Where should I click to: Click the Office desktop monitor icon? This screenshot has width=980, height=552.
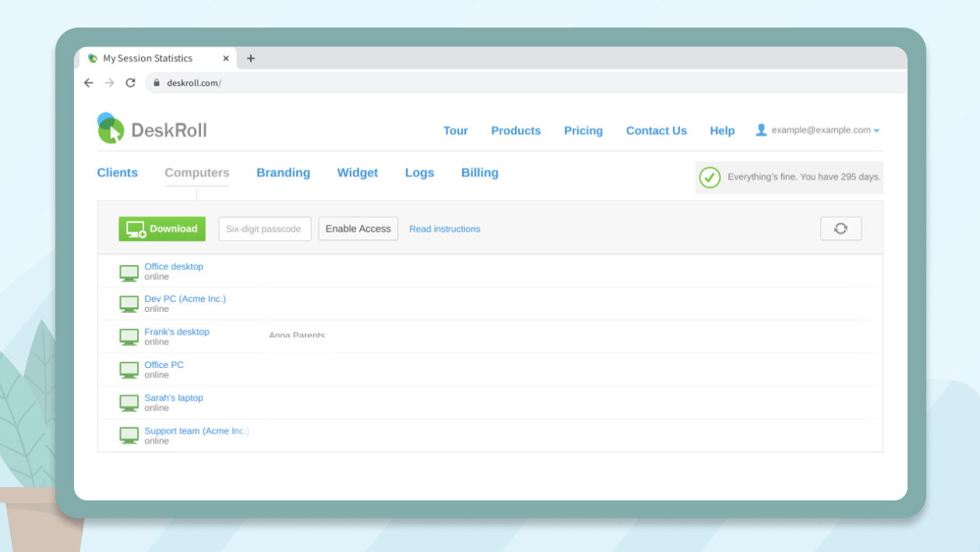pos(129,272)
